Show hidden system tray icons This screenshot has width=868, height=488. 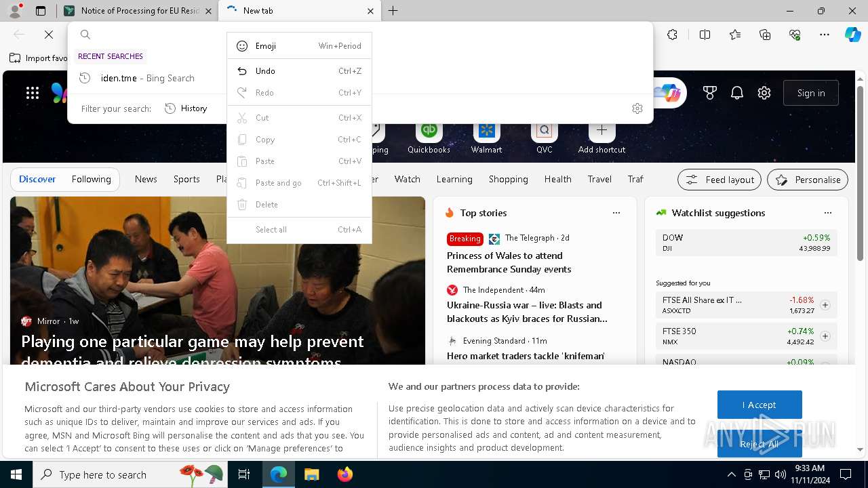[731, 474]
